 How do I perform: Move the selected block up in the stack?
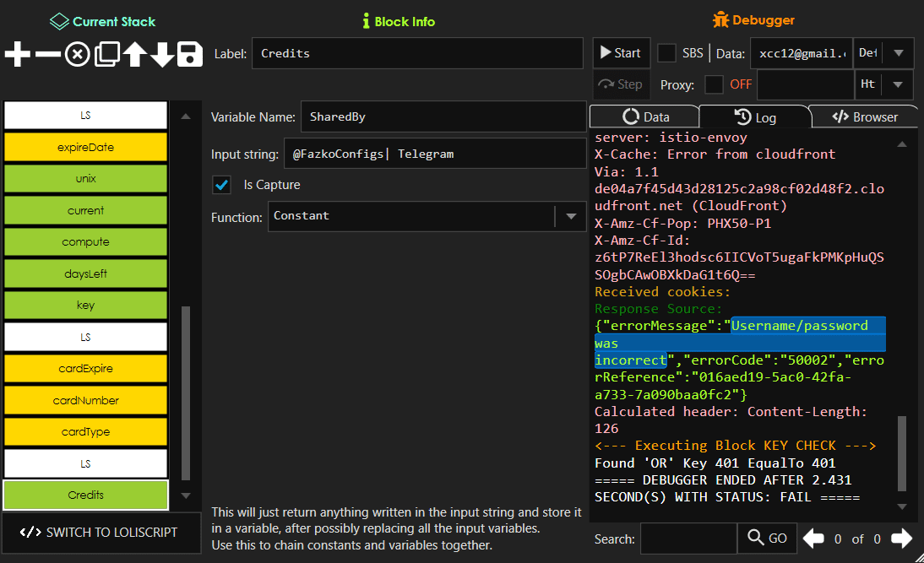133,54
